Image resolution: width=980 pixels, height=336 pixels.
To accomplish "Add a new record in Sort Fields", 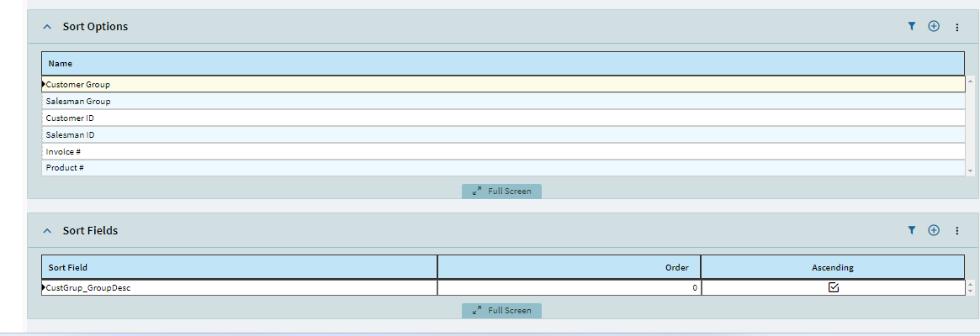I will coord(934,230).
